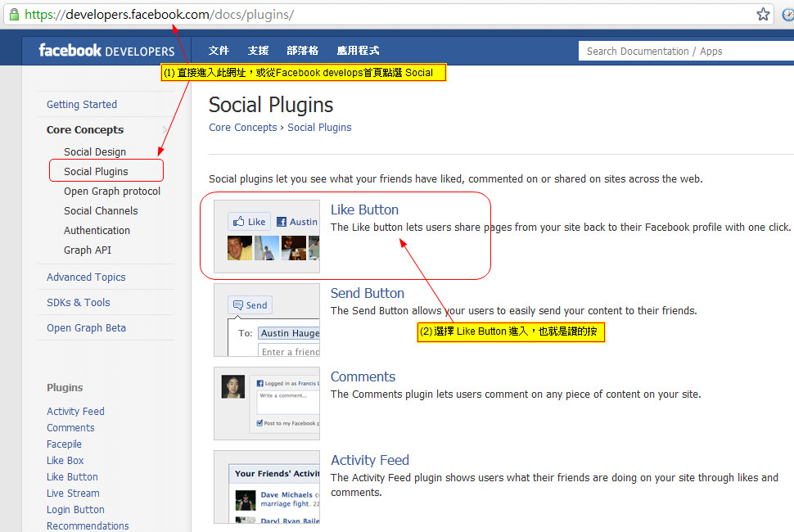Select Social Plugins sidebar item
Image resolution: width=794 pixels, height=532 pixels.
tap(96, 172)
